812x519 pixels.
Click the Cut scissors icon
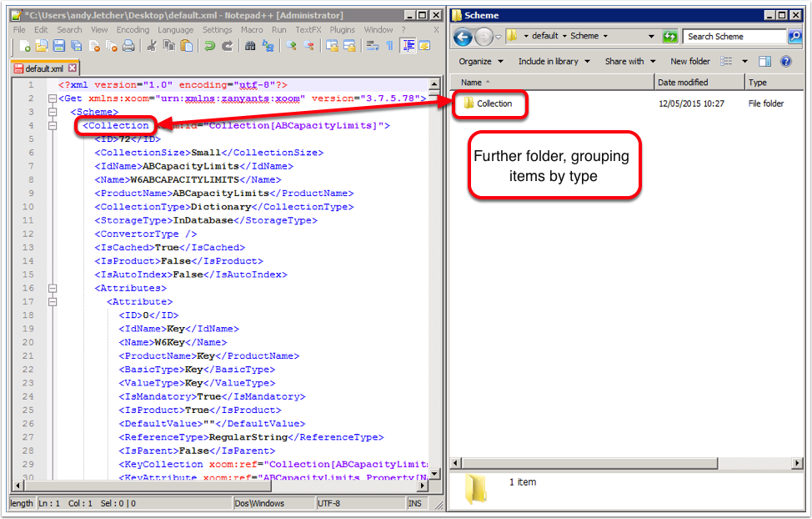pos(152,46)
